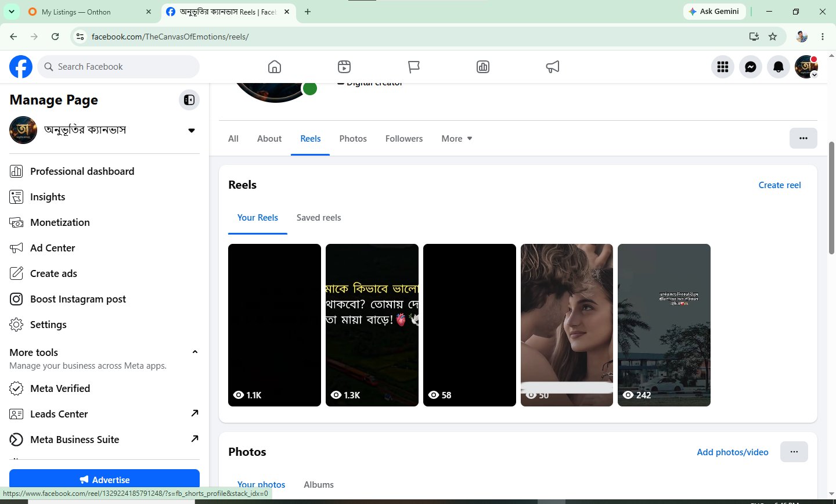
Task: Open the page switcher dropdown arrow
Action: point(192,130)
